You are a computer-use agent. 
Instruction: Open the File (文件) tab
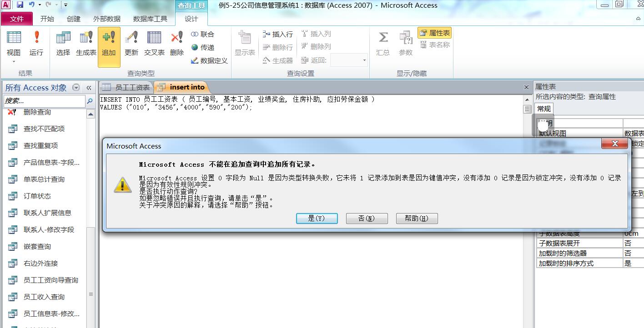[17, 19]
